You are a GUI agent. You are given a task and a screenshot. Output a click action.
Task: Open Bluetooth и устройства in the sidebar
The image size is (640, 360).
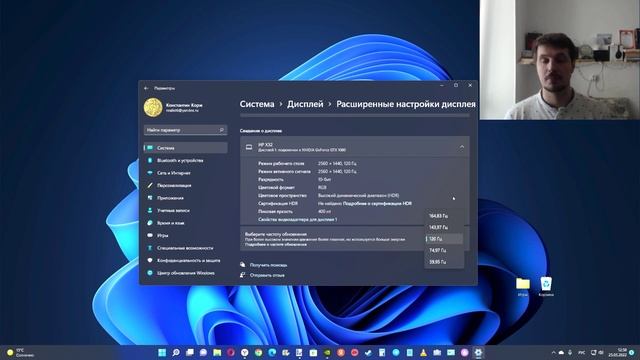tap(186, 160)
